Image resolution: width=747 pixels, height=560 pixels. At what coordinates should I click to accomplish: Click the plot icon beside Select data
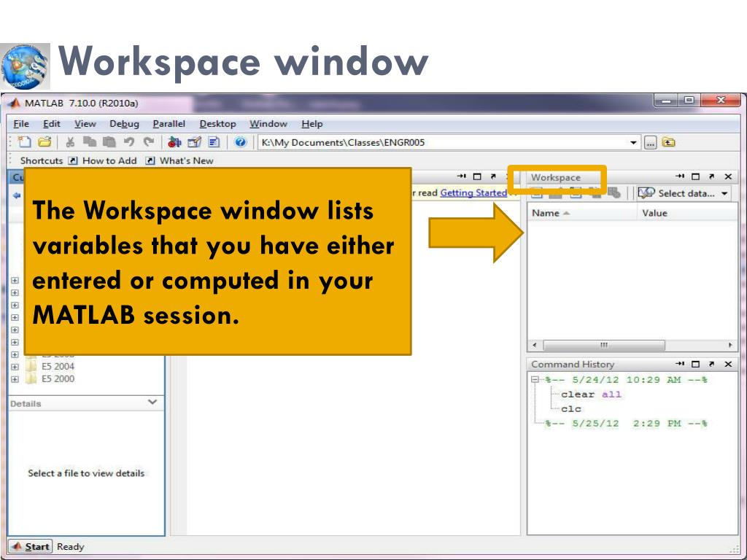[x=646, y=192]
